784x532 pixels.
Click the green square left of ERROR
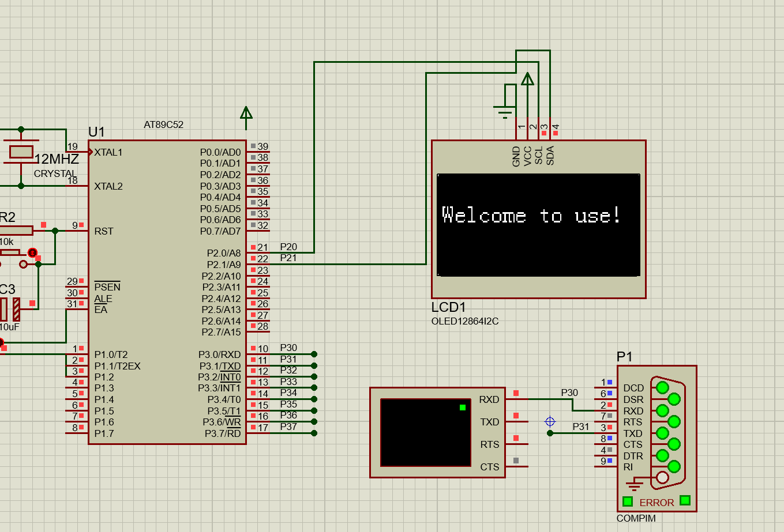click(628, 501)
